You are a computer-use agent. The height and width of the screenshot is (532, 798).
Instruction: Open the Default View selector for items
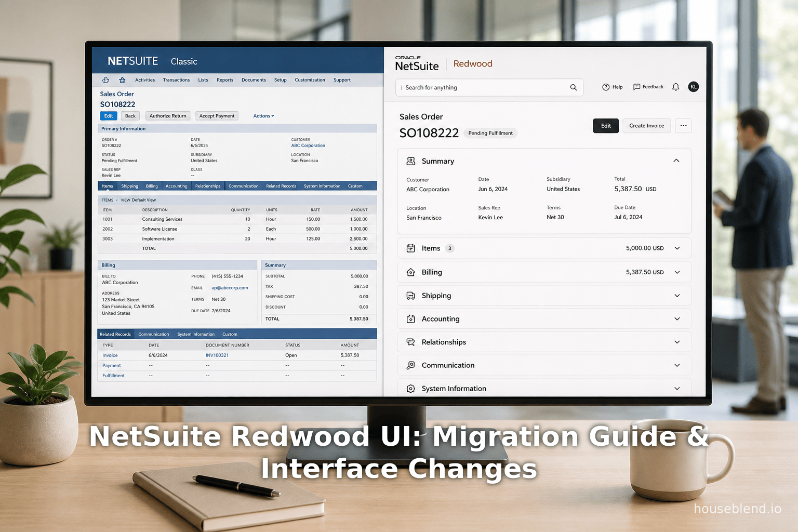click(x=143, y=200)
